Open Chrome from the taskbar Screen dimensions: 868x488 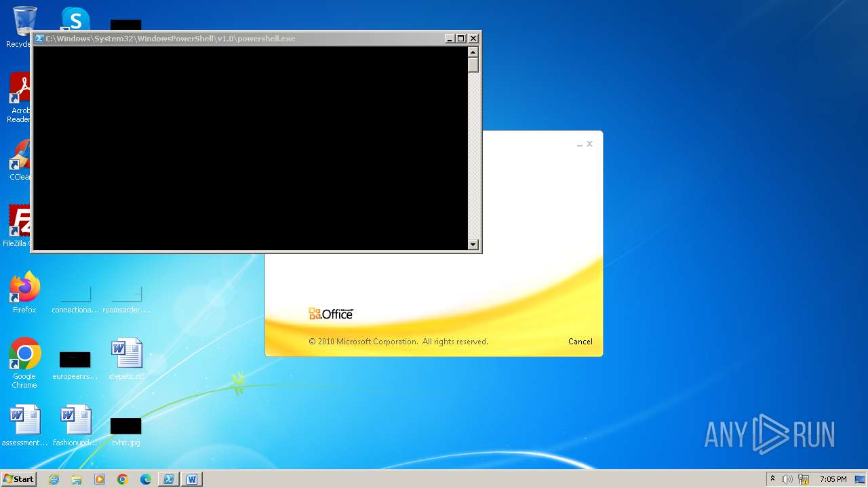pyautogui.click(x=123, y=479)
